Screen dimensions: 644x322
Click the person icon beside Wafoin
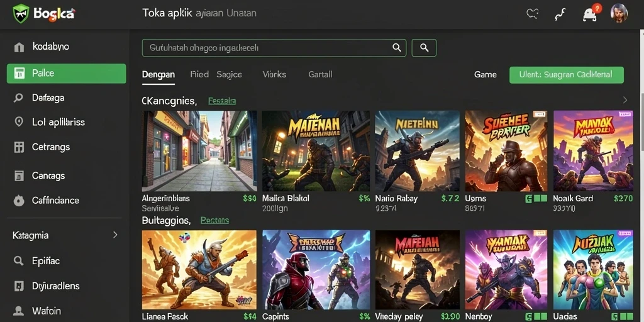(x=18, y=311)
